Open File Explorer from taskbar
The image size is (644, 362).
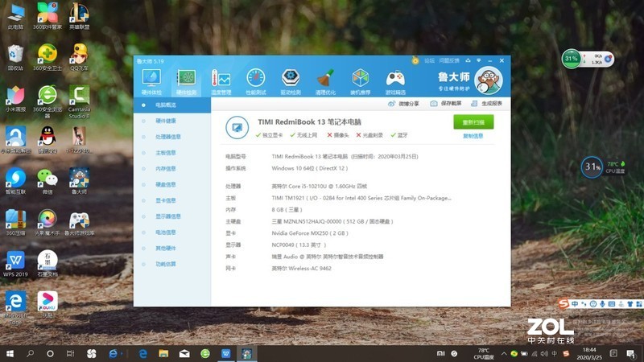pyautogui.click(x=163, y=353)
